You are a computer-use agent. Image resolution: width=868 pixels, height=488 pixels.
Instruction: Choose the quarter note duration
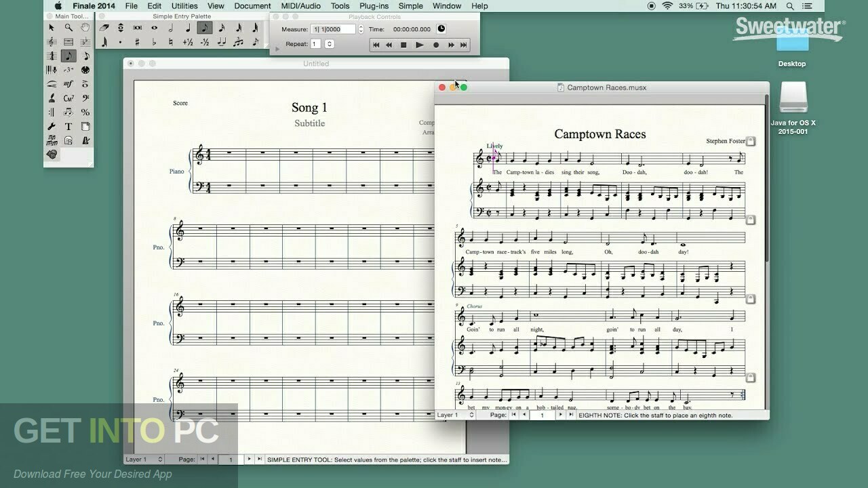(188, 28)
